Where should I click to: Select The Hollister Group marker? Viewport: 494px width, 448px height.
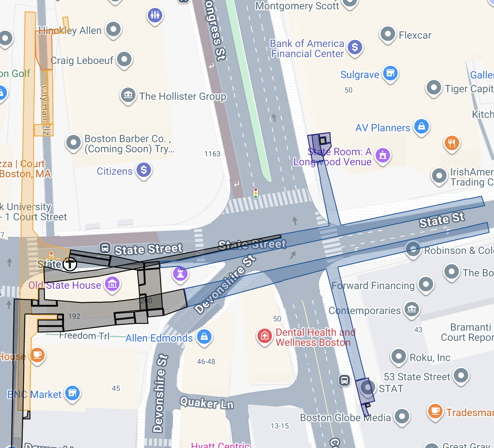pos(128,96)
